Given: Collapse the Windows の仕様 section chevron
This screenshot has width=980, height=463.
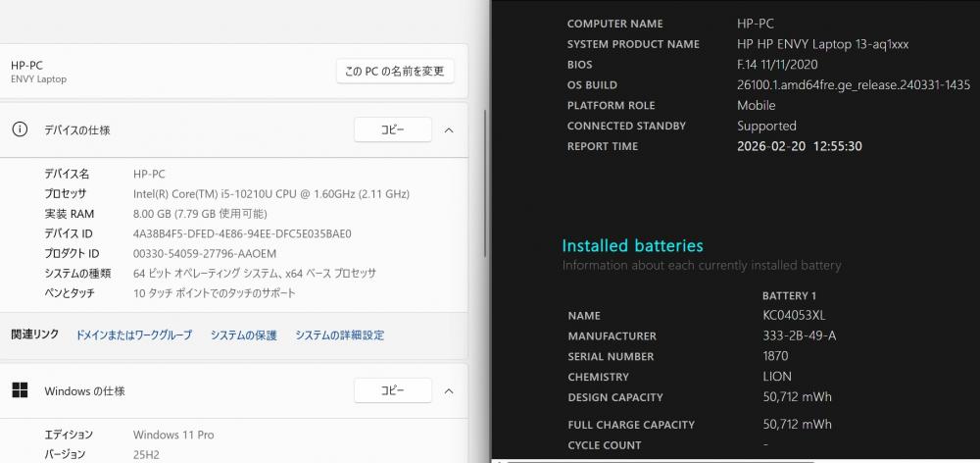Looking at the screenshot, I should [449, 391].
